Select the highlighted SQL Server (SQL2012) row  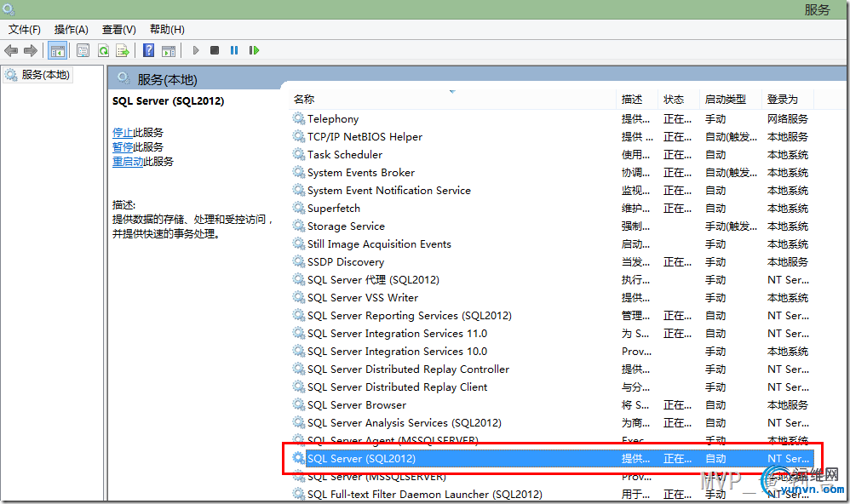(x=552, y=459)
